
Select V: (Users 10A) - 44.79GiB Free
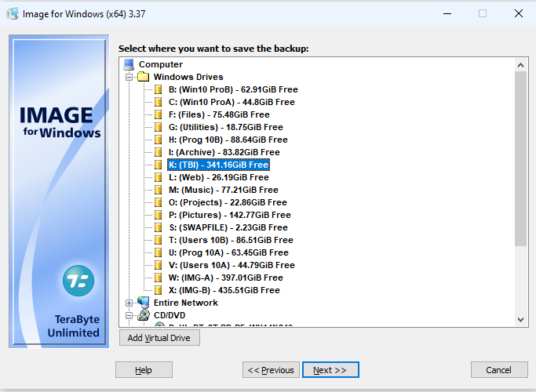pos(232,265)
